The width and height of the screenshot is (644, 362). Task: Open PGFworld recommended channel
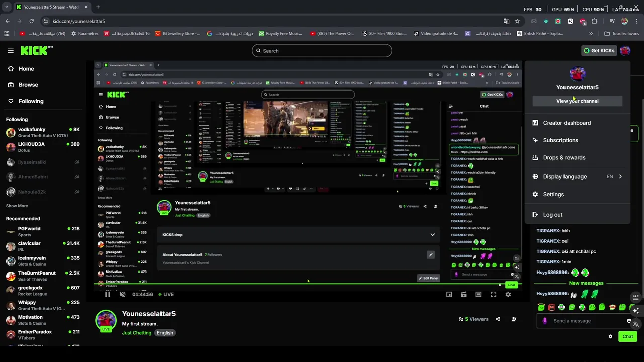pyautogui.click(x=42, y=232)
